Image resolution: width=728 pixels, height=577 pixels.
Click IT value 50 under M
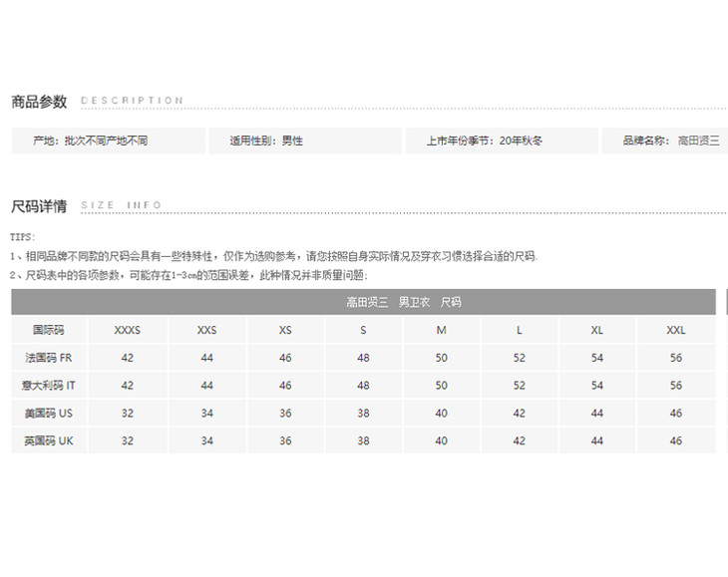pyautogui.click(x=441, y=385)
